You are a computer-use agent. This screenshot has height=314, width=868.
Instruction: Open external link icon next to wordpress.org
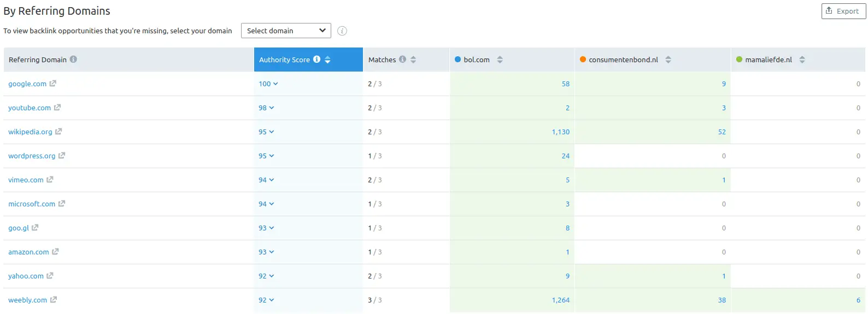(61, 156)
